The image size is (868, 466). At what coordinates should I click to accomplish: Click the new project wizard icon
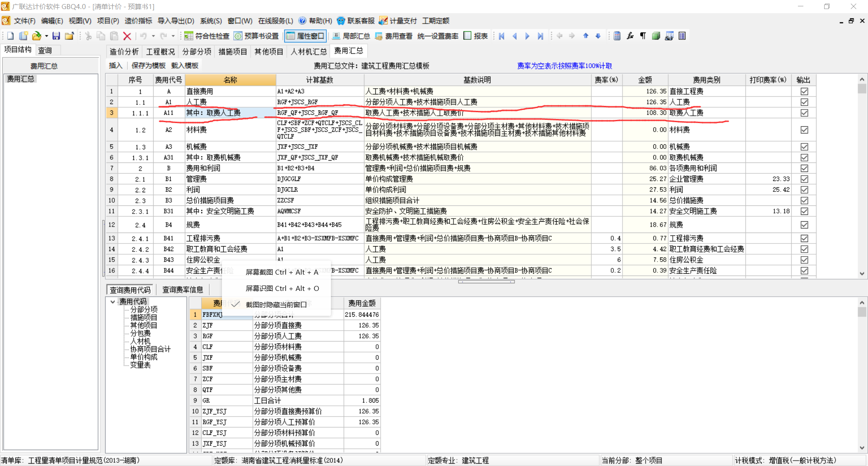(24, 36)
